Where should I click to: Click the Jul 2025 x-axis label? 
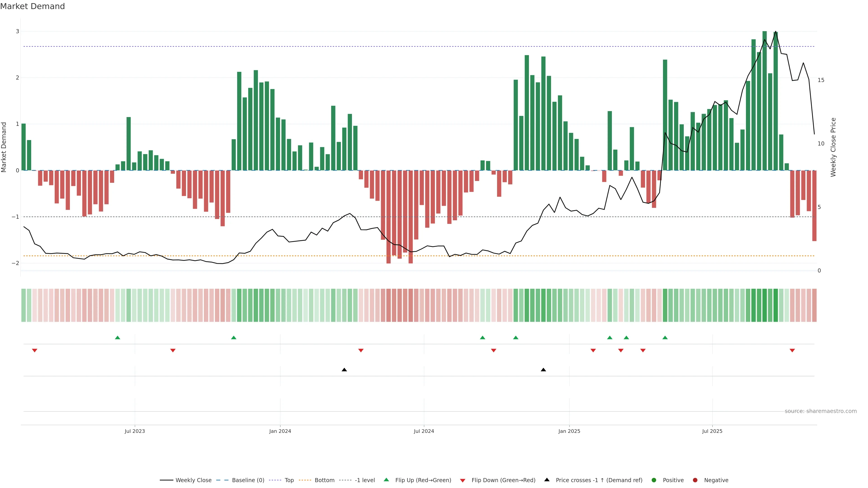[712, 431]
